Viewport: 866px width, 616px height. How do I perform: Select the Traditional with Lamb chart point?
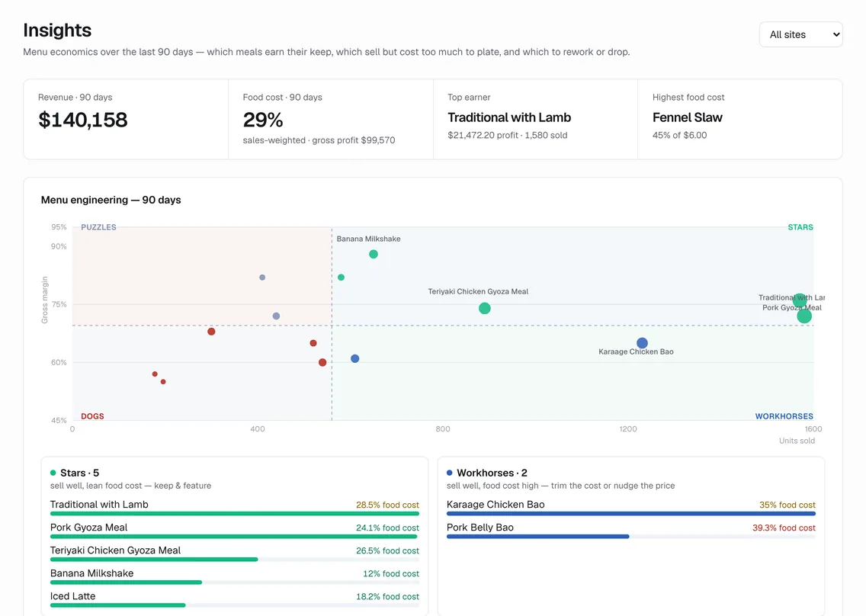point(799,300)
